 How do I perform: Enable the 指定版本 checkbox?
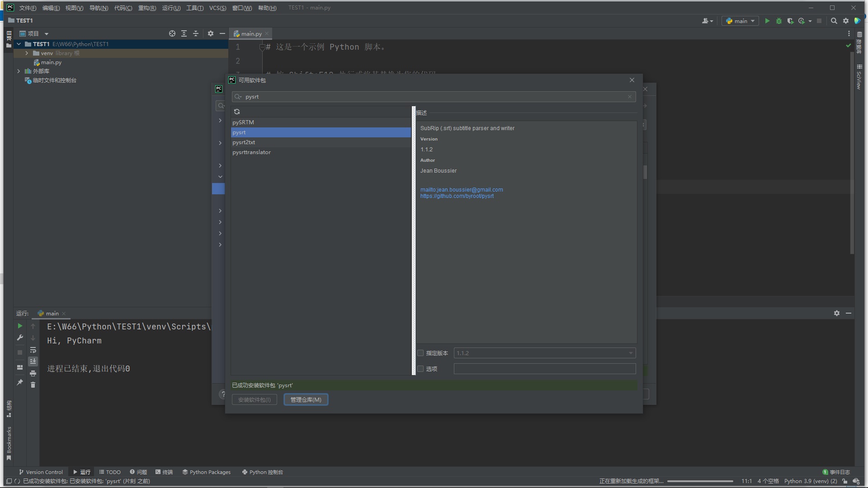click(x=420, y=353)
